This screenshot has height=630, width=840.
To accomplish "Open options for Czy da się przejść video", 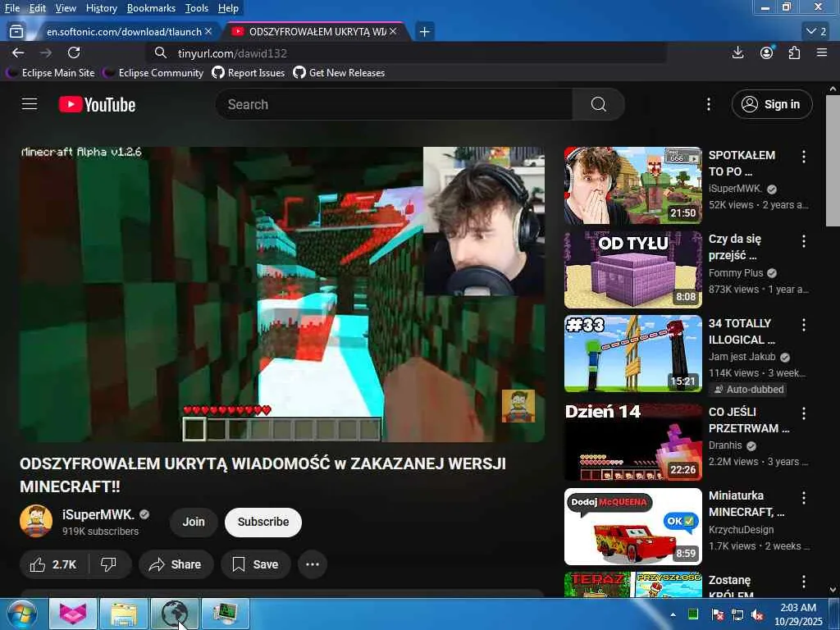I will (804, 241).
